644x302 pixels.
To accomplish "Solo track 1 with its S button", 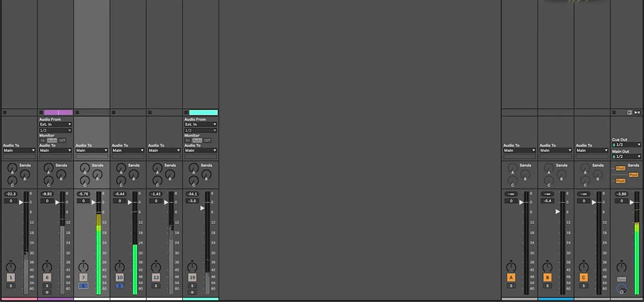I will pyautogui.click(x=11, y=286).
